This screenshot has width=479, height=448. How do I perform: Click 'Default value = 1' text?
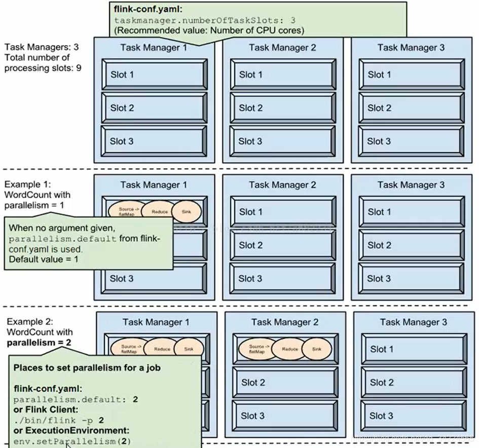click(44, 259)
